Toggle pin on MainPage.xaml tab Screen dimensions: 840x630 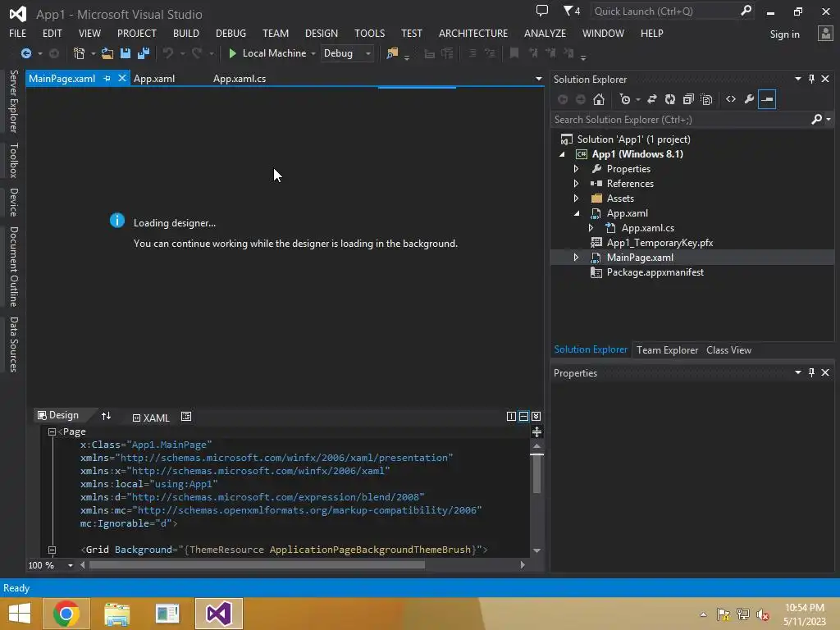click(107, 78)
